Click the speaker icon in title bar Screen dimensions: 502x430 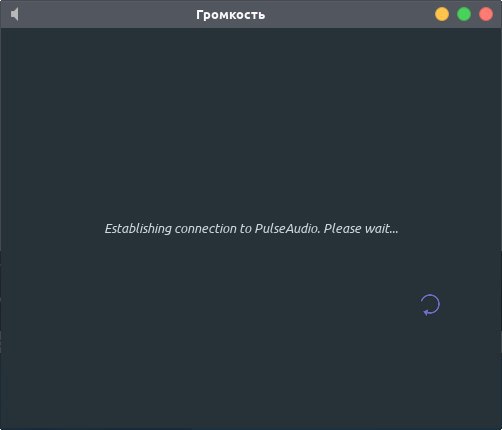tap(15, 14)
